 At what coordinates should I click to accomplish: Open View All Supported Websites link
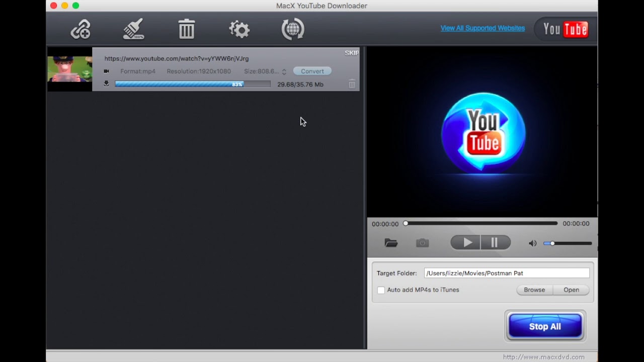(482, 28)
